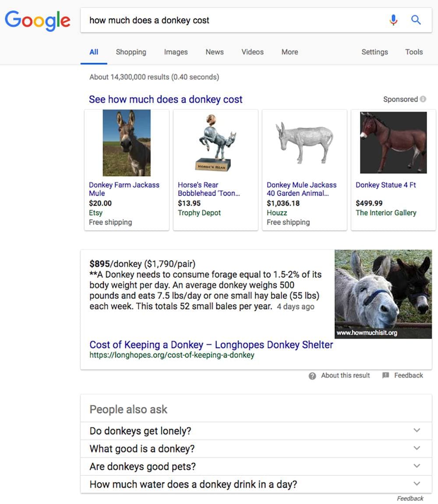Click the Feedback flag icon under snippet
Viewport: 438px width, 504px height.
[x=385, y=375]
